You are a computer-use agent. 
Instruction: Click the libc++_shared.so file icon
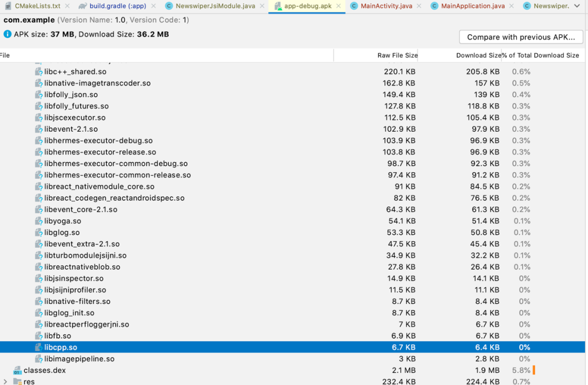click(x=39, y=72)
